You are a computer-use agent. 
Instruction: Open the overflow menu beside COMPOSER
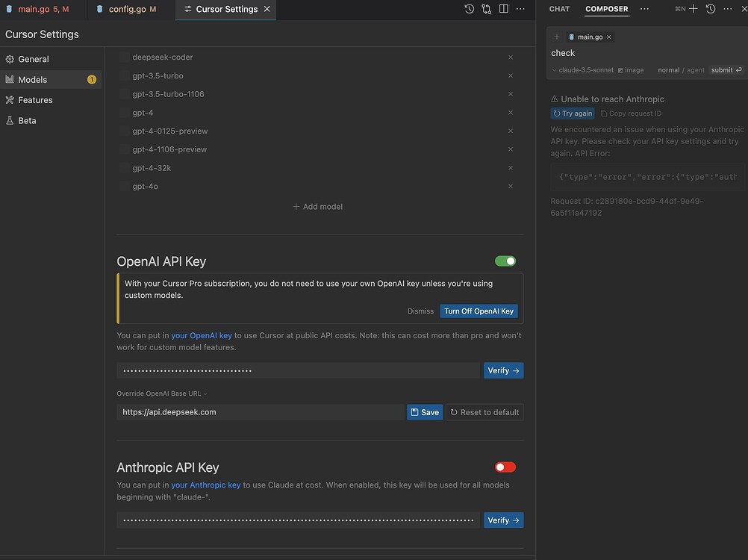click(643, 8)
